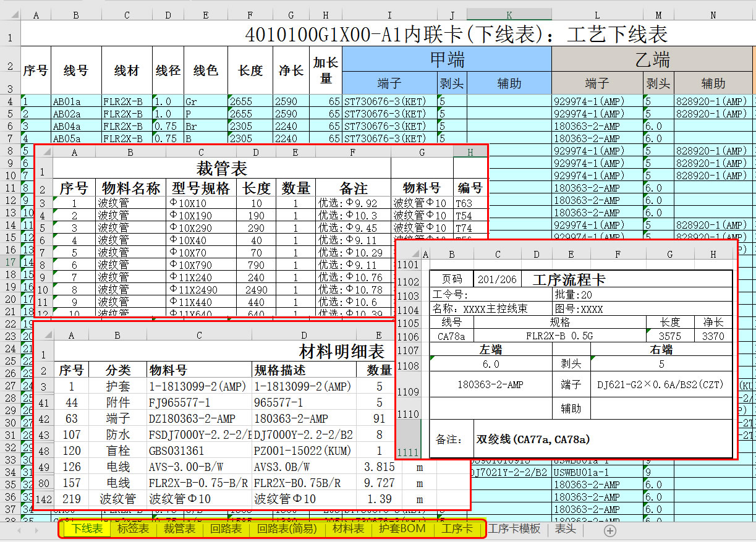Click the 甲端 merged header cell
This screenshot has width=756, height=542.
(446, 60)
